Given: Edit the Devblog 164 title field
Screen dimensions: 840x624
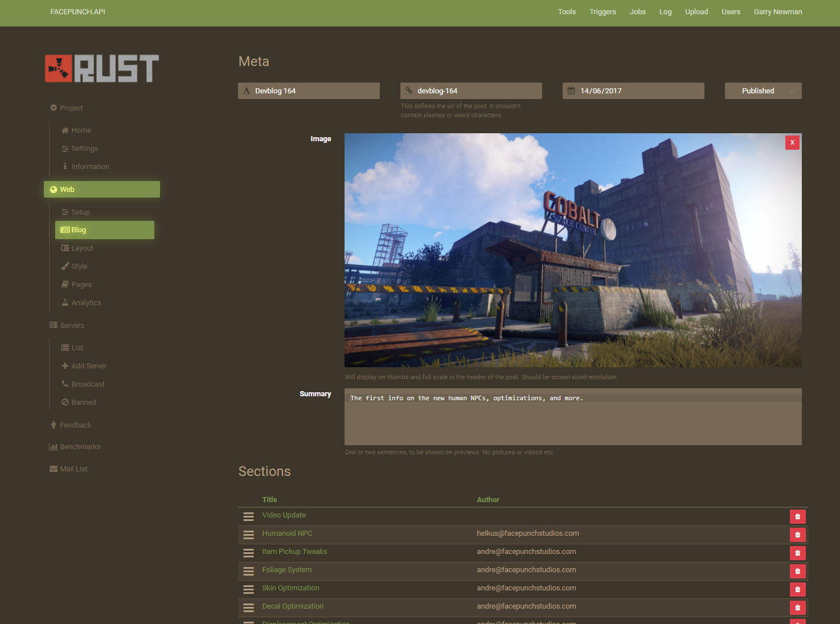Looking at the screenshot, I should click(309, 91).
